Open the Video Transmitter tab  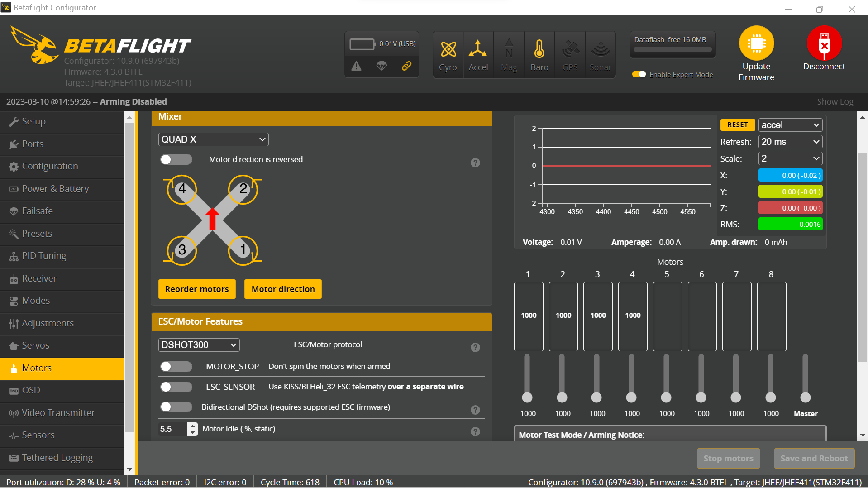click(x=62, y=413)
